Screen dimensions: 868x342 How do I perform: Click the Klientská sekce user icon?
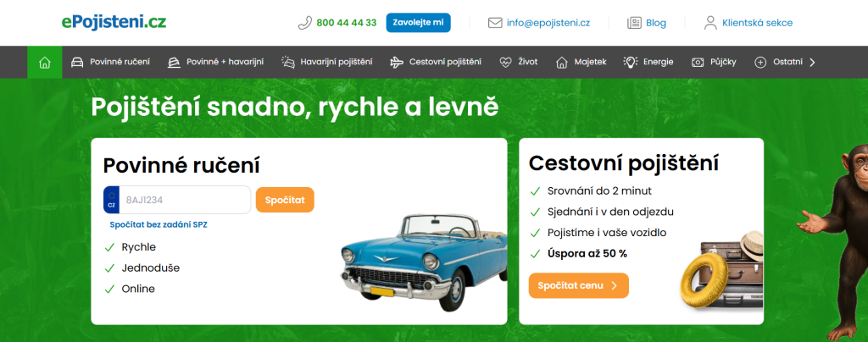(x=710, y=23)
